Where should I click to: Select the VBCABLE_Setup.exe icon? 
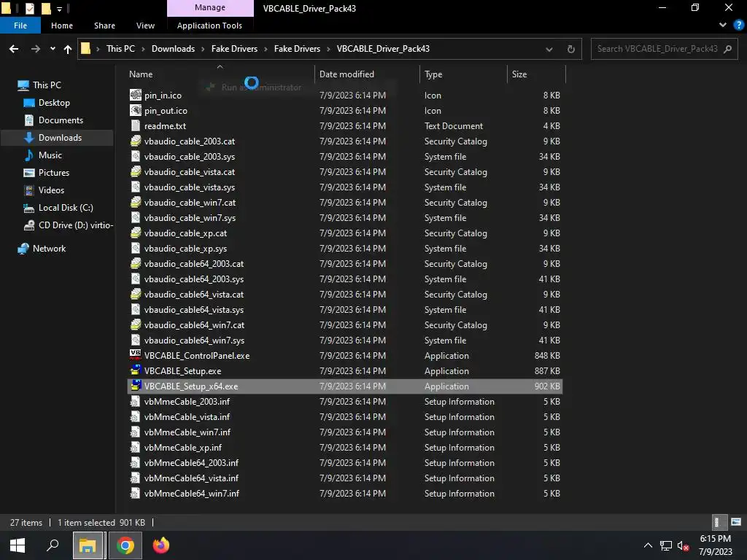click(136, 370)
